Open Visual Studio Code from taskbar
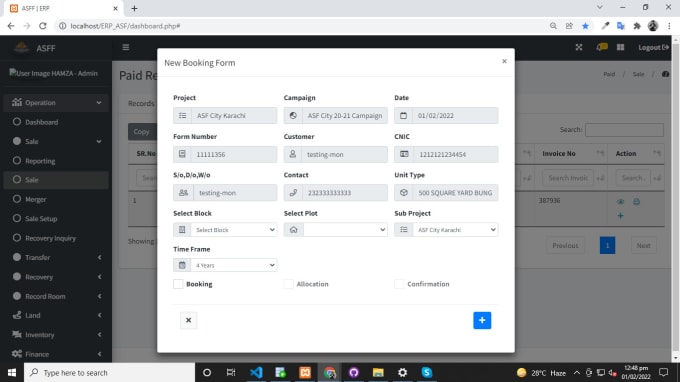The width and height of the screenshot is (680, 382). [256, 372]
